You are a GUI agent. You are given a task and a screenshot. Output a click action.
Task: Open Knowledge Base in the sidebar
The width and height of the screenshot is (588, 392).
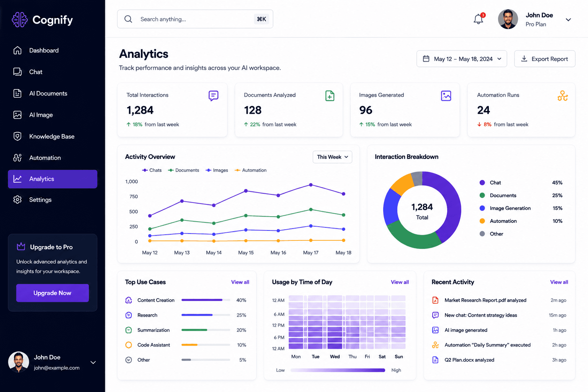coord(52,136)
